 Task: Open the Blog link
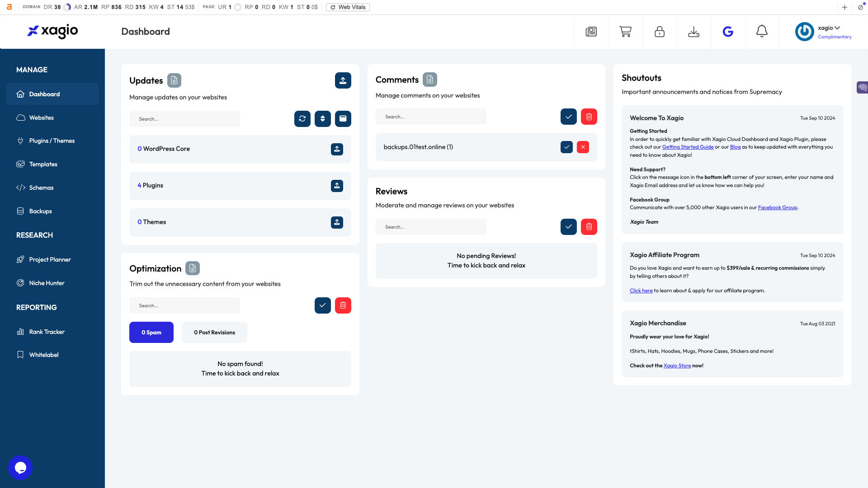[x=735, y=147]
